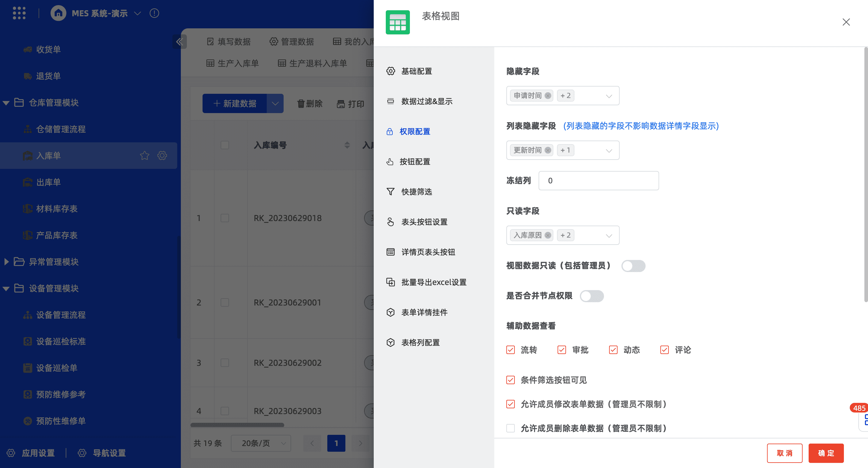This screenshot has height=468, width=868.
Task: Click the 冻结列 input field
Action: click(599, 181)
